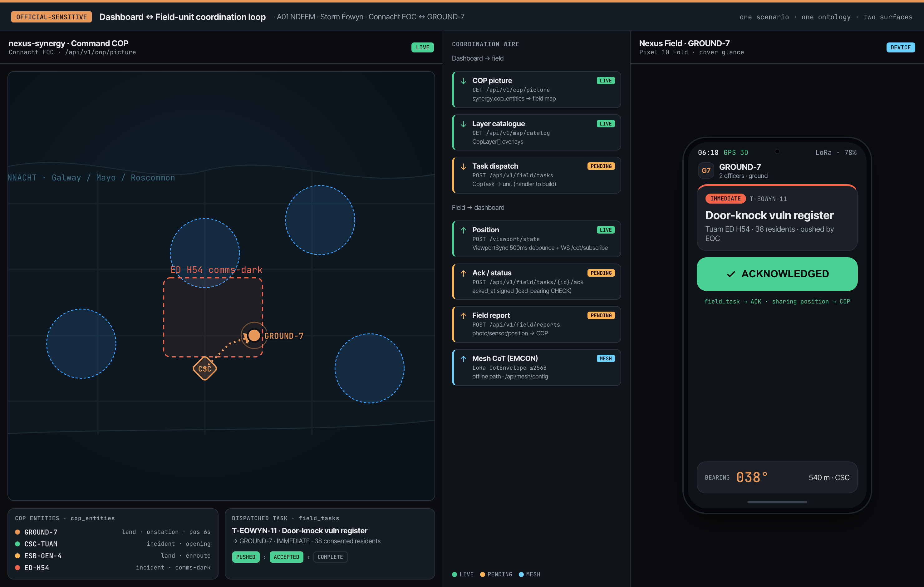Click the LoRa · 78% status on the phone
This screenshot has height=587, width=924.
pyautogui.click(x=836, y=153)
